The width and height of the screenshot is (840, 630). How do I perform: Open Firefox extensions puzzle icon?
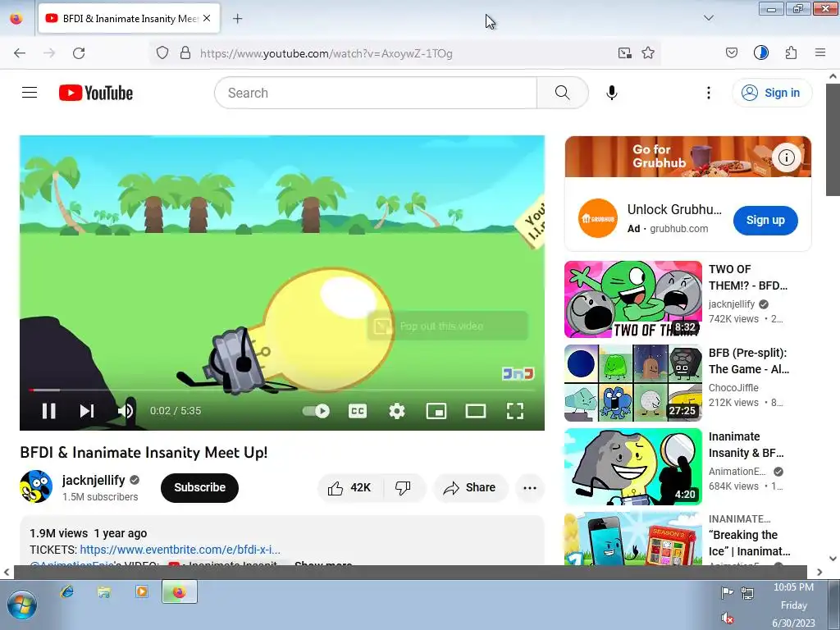point(791,53)
